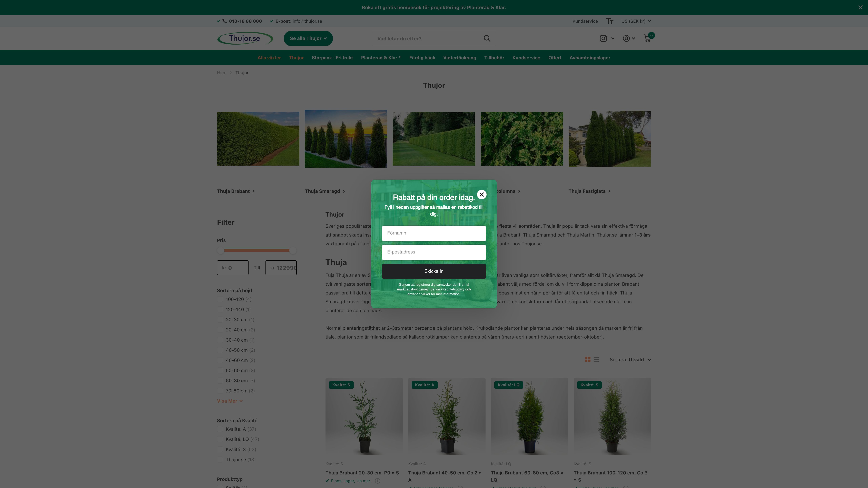Image resolution: width=868 pixels, height=488 pixels.
Task: Click the 'E-postadress' input field
Action: click(434, 252)
